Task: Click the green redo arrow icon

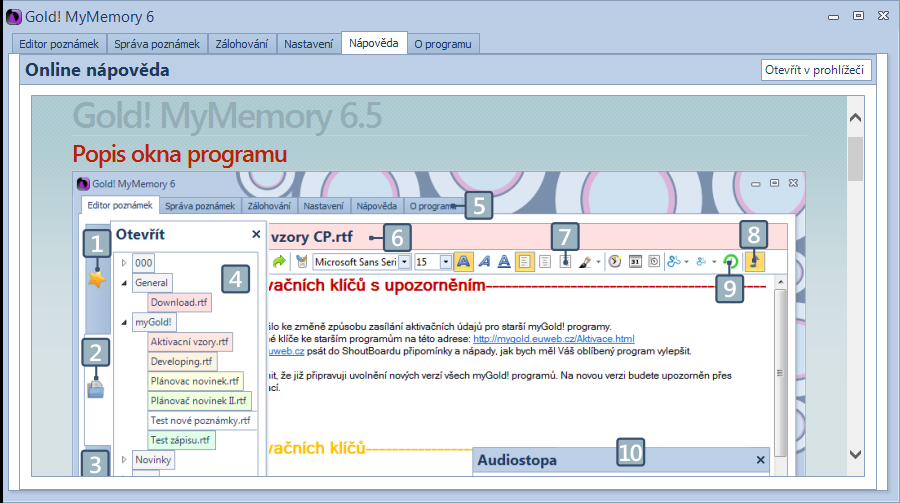Action: (279, 262)
